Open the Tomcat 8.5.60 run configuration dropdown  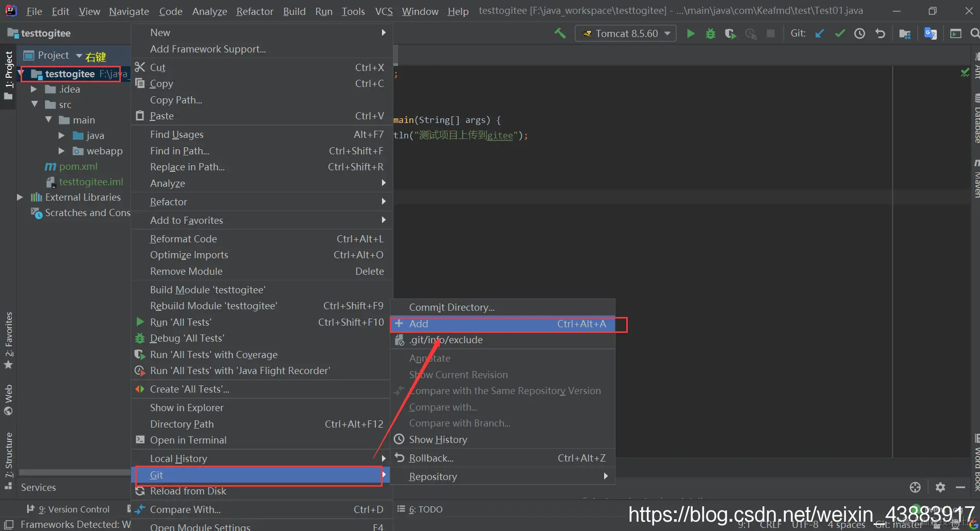tap(626, 33)
